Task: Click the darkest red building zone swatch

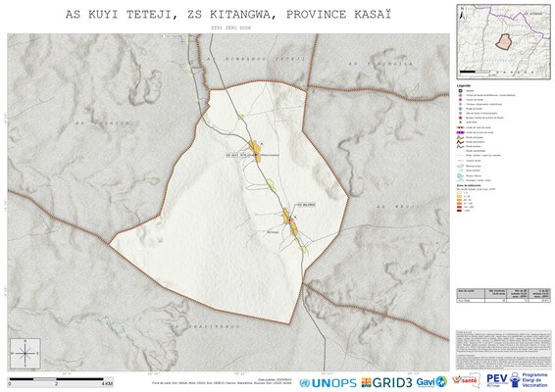Action: click(460, 210)
